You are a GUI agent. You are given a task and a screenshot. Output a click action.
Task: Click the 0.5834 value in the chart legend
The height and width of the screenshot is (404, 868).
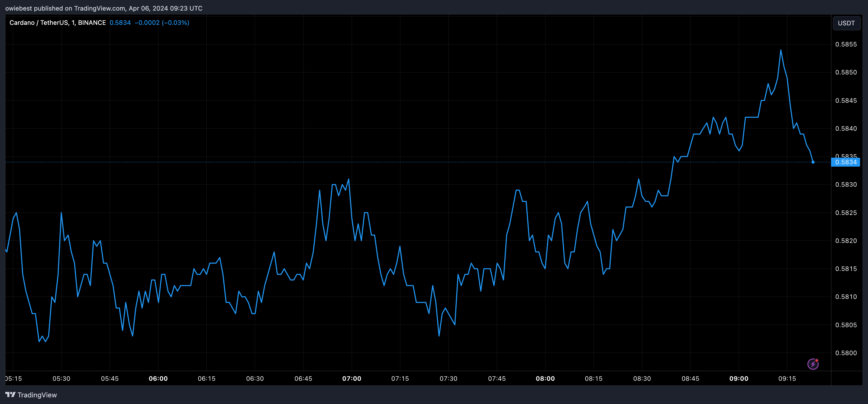pos(120,22)
